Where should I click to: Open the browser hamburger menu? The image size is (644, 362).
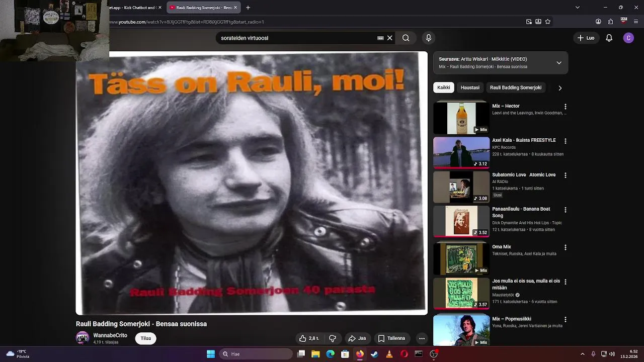coord(636,22)
